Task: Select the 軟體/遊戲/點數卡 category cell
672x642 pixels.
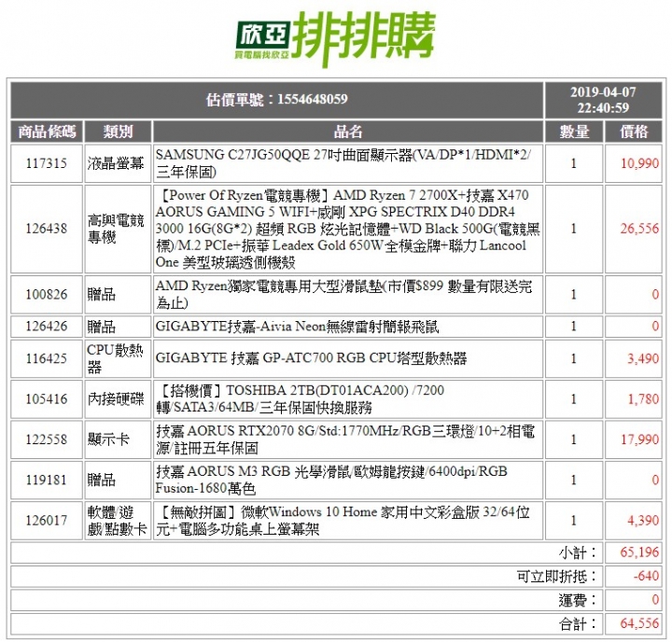Action: pyautogui.click(x=118, y=521)
